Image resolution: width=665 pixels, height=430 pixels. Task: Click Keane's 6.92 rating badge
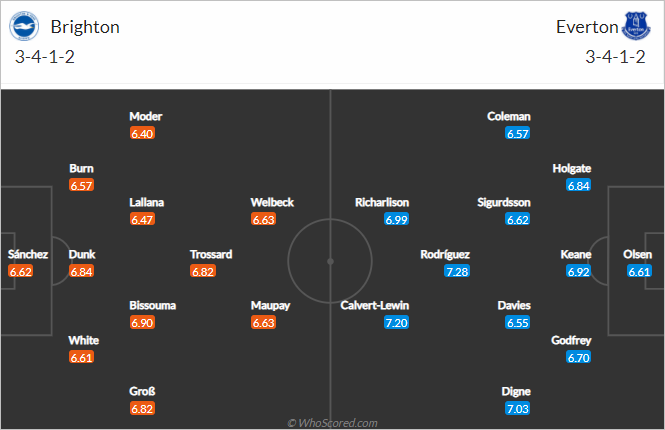pos(578,271)
